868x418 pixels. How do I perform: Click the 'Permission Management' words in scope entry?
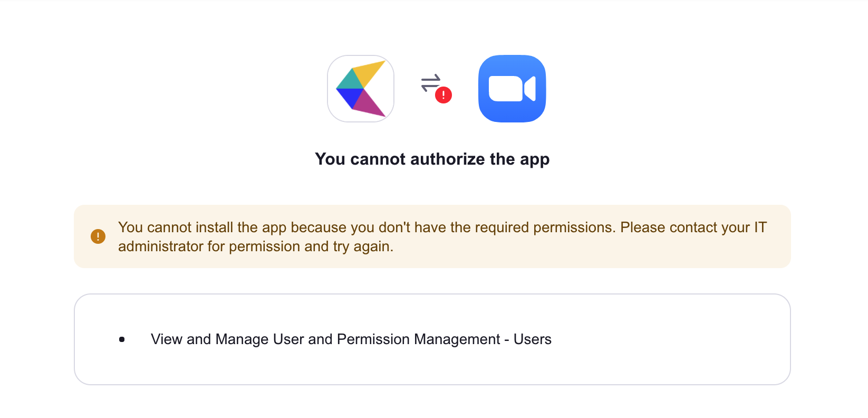419,339
